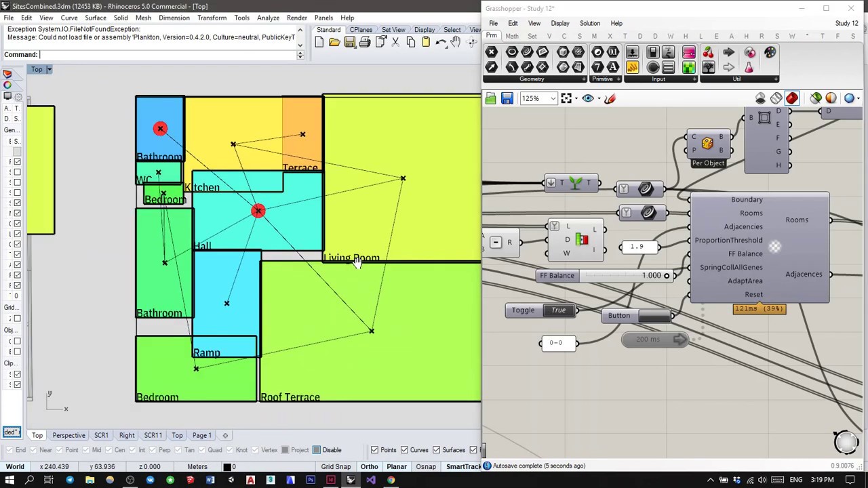Click the text panel A icon in Primitive

tap(612, 67)
